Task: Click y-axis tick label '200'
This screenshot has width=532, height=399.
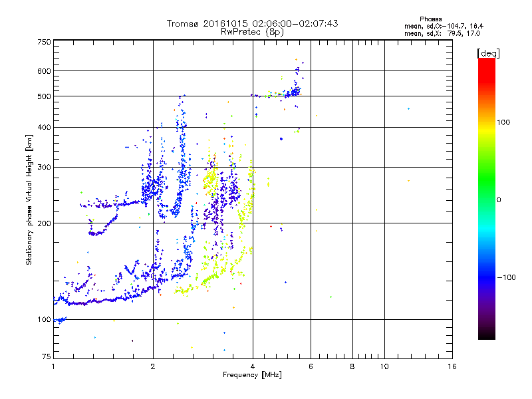Action: [x=45, y=223]
